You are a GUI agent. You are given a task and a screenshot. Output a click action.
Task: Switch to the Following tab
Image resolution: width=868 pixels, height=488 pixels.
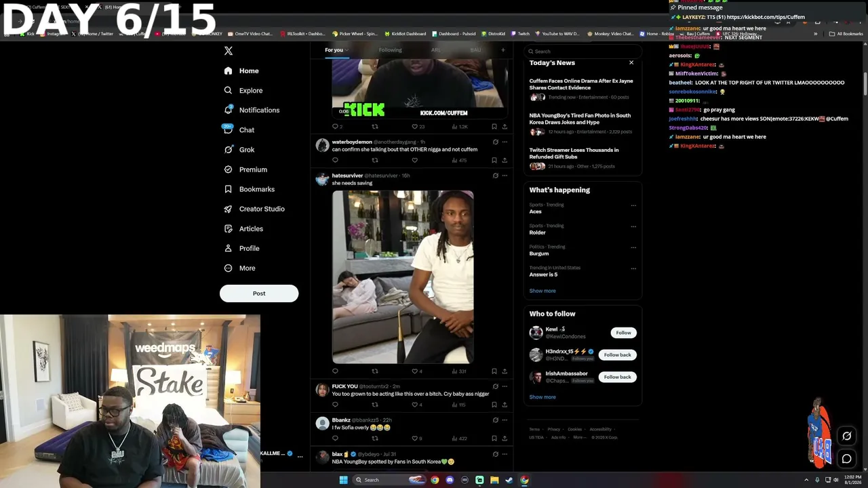(390, 50)
